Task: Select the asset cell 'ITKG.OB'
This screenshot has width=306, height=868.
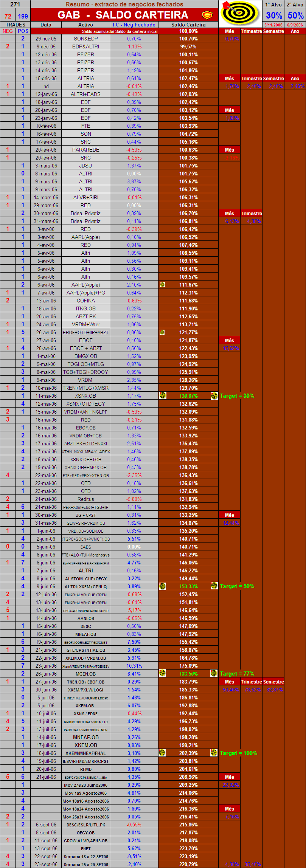Action: [x=85, y=308]
